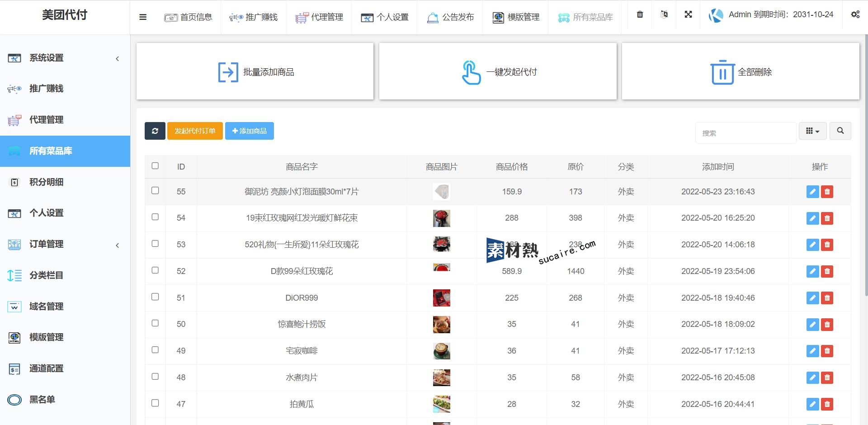Open 模版管理 top tab
868x425 pixels.
tap(515, 17)
